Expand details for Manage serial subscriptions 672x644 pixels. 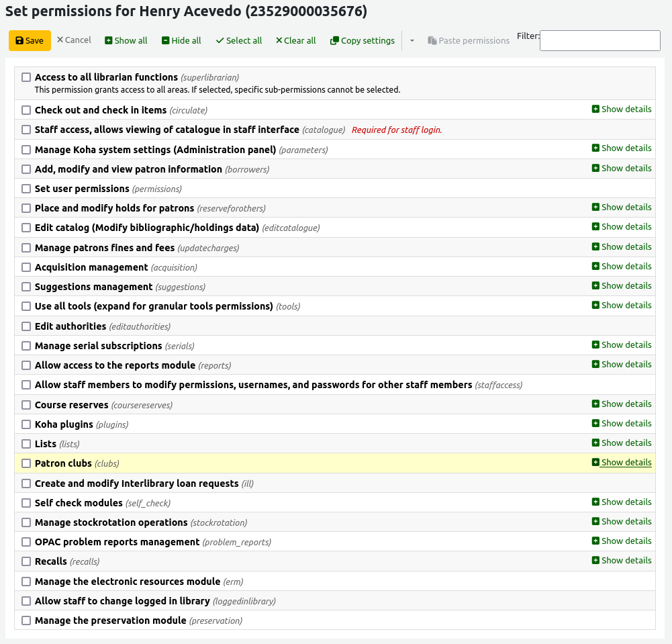click(622, 344)
